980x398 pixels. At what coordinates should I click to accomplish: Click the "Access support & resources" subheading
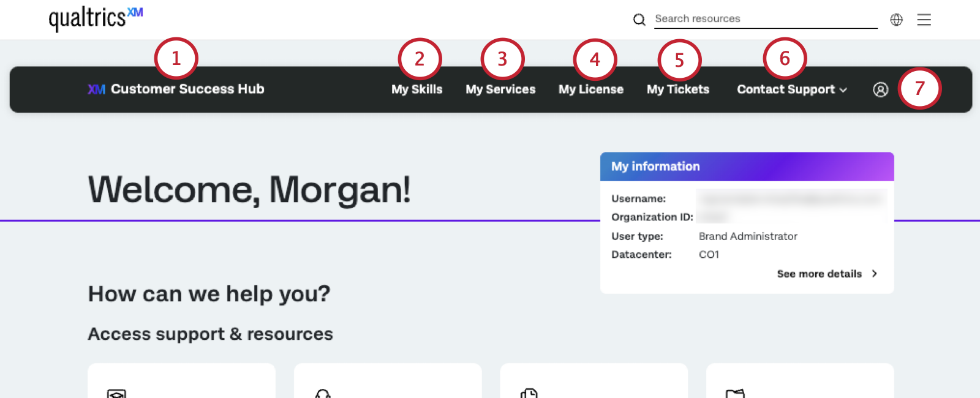point(210,334)
